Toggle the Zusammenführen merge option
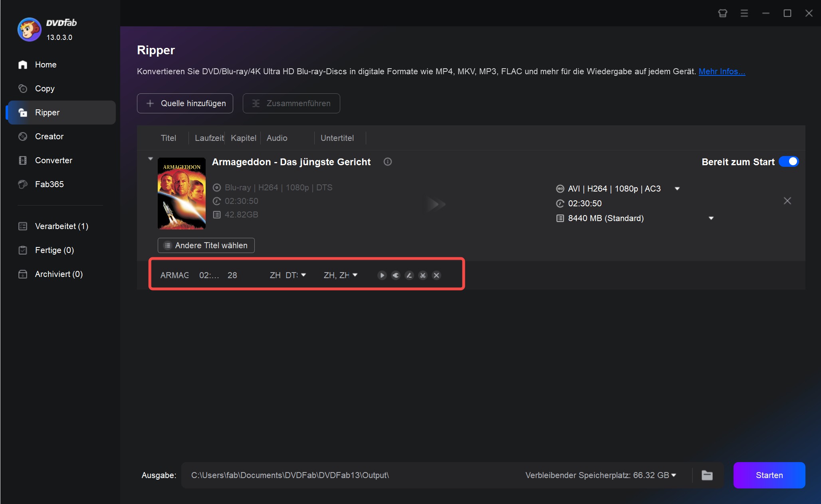Screen dimensions: 821x504 (292, 103)
